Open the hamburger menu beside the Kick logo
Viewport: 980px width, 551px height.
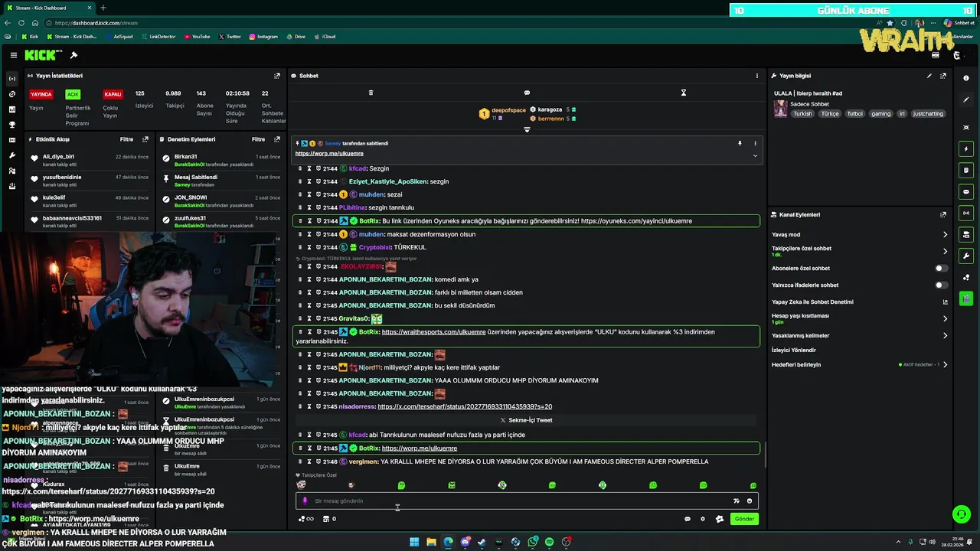coord(14,55)
